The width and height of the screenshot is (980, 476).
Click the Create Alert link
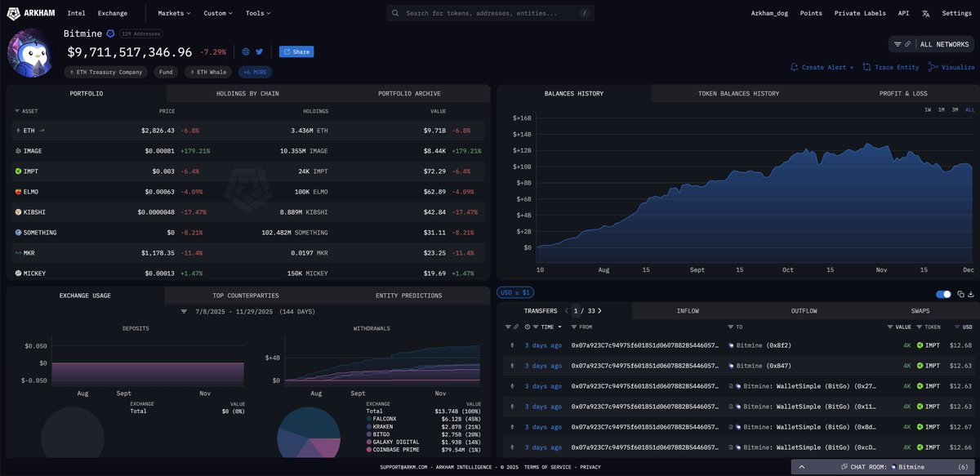click(x=822, y=67)
